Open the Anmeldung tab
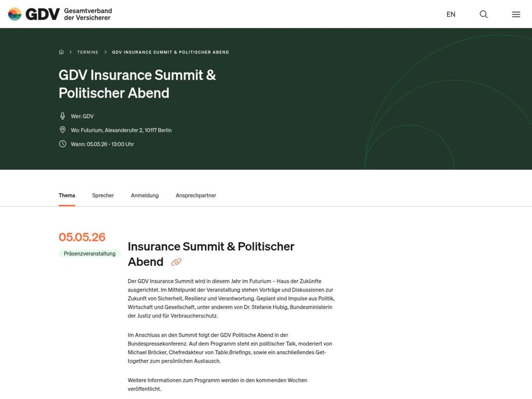The image size is (532, 399). [144, 195]
